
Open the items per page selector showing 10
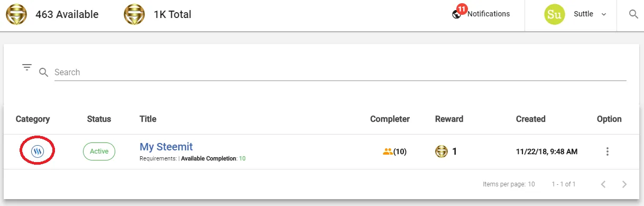(531, 184)
